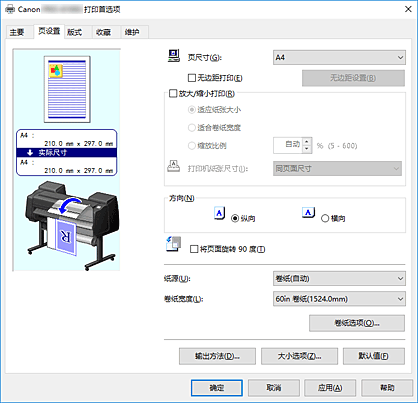Screen dimensions: 418x403
Task: Click the 无边距设置 button
Action: (353, 78)
